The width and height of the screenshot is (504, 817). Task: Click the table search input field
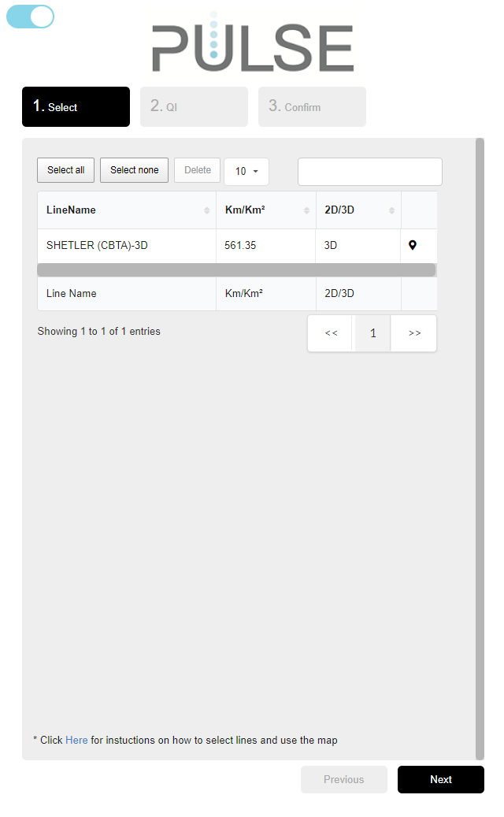[x=369, y=171]
